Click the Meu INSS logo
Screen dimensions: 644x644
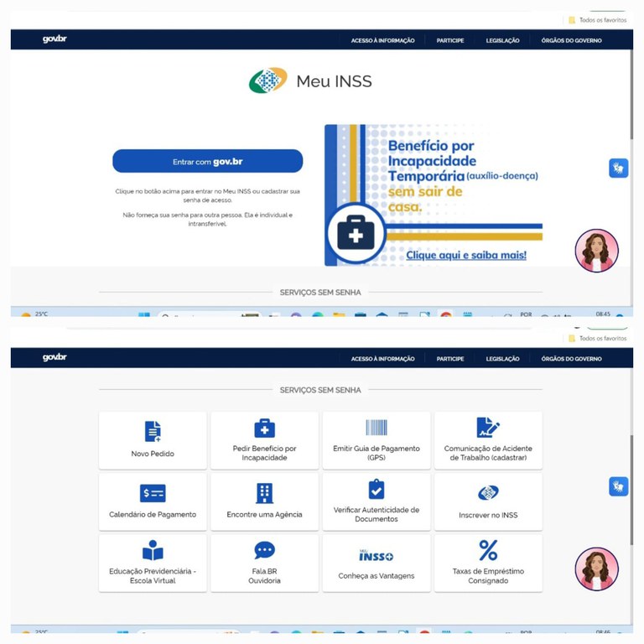(310, 81)
